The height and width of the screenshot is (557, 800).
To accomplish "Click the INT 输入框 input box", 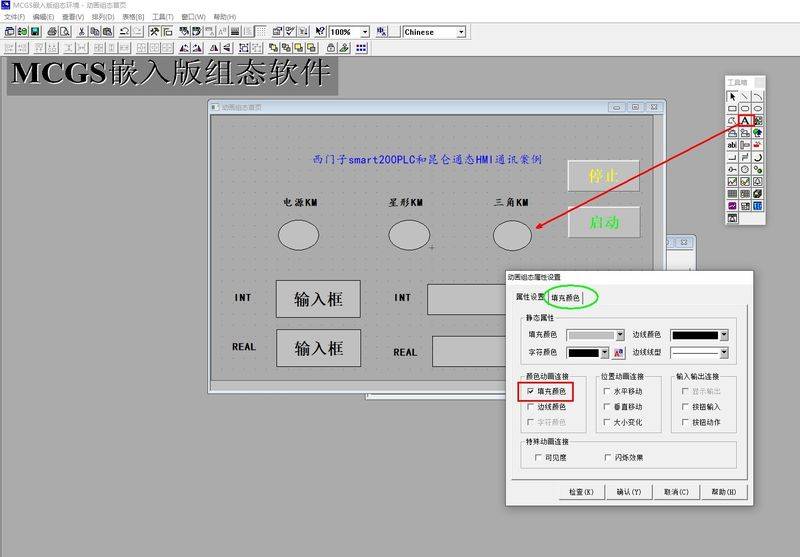I will tap(318, 299).
